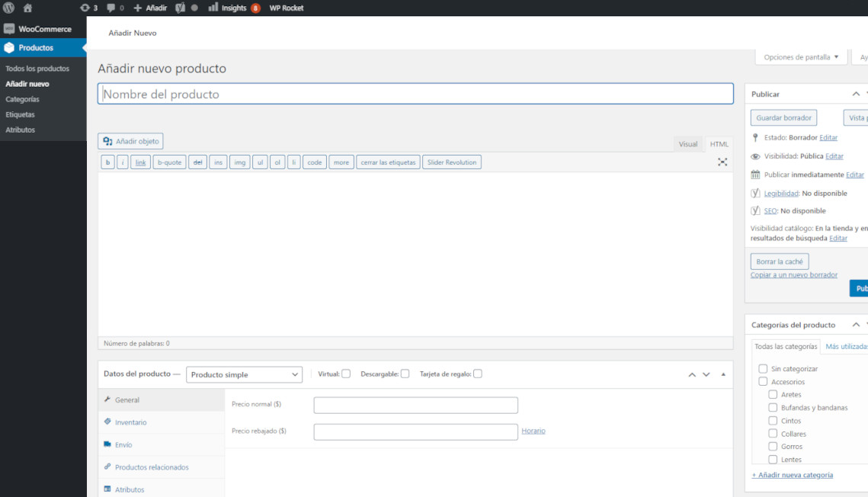Enable the Descargable checkbox
868x497 pixels.
[405, 374]
